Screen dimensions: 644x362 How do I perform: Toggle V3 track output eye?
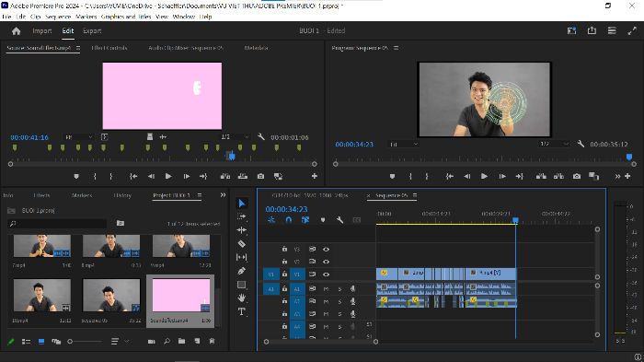pyautogui.click(x=326, y=249)
